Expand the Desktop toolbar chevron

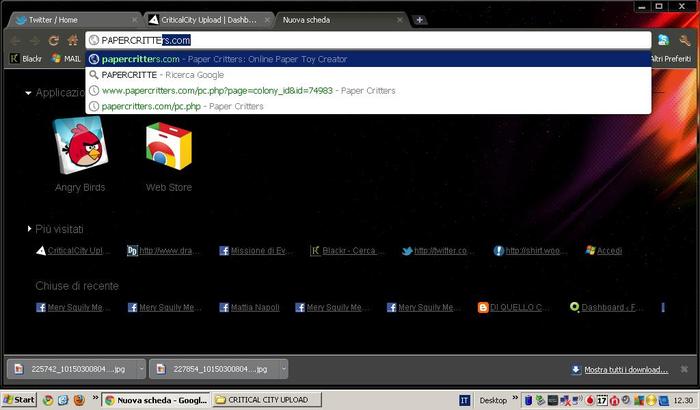[515, 397]
